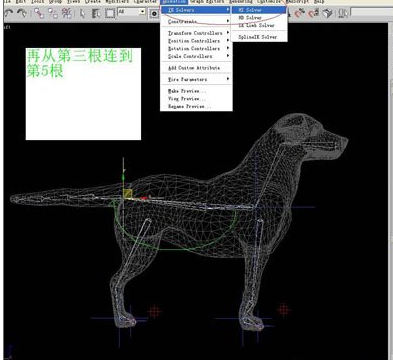Viewport: 393px width, 360px height.
Task: Toggle the Angle Snap magnet icon
Action: 300,13
